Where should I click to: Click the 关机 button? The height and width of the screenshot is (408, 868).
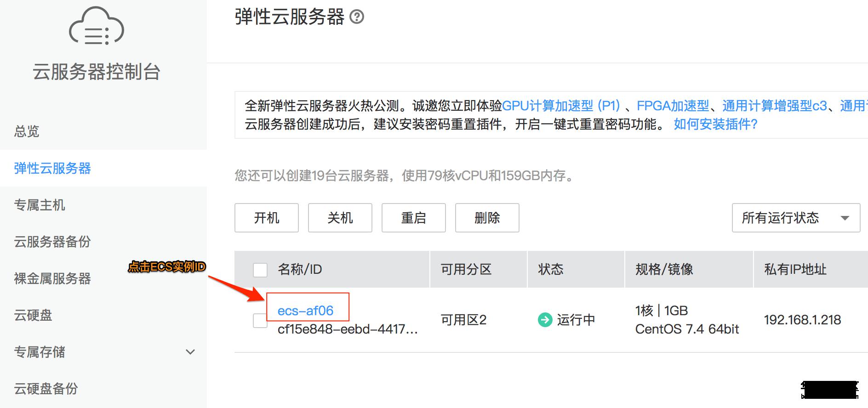[340, 218]
